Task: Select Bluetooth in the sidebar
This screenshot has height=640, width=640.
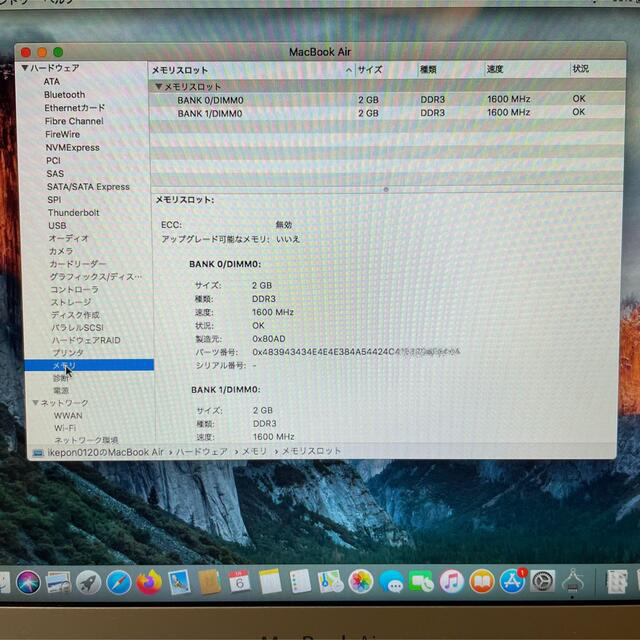Action: (64, 95)
